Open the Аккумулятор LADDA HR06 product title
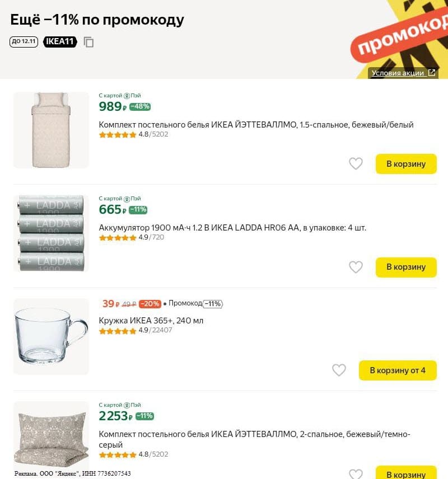448x479 pixels. (232, 228)
